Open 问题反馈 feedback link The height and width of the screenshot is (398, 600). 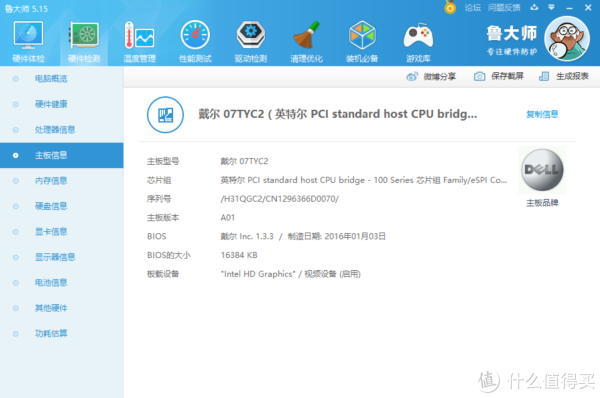[x=504, y=8]
